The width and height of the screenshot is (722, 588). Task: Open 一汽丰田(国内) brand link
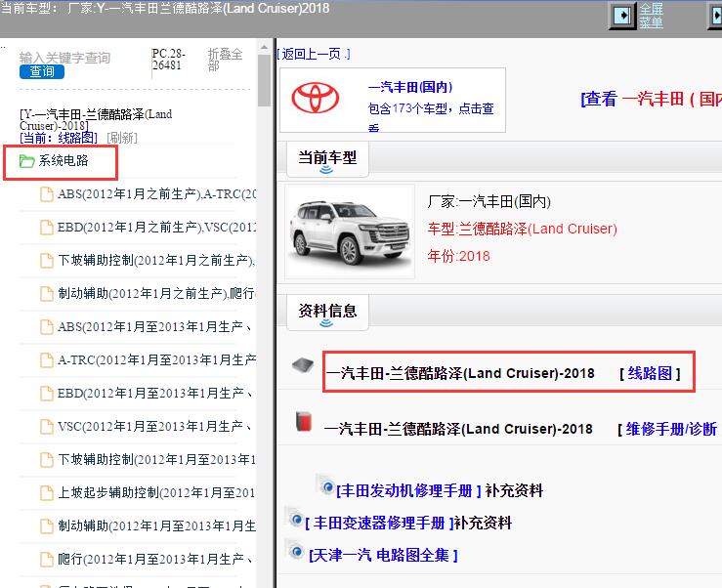pos(410,87)
